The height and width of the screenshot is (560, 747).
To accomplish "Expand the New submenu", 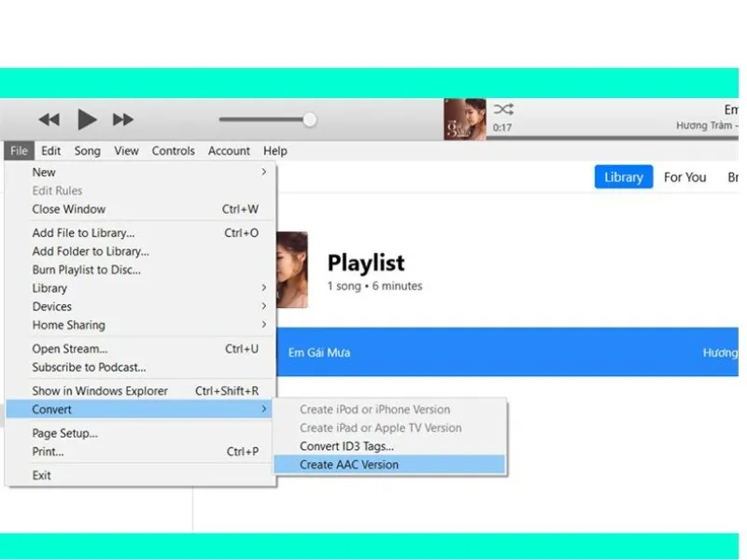I will click(139, 172).
